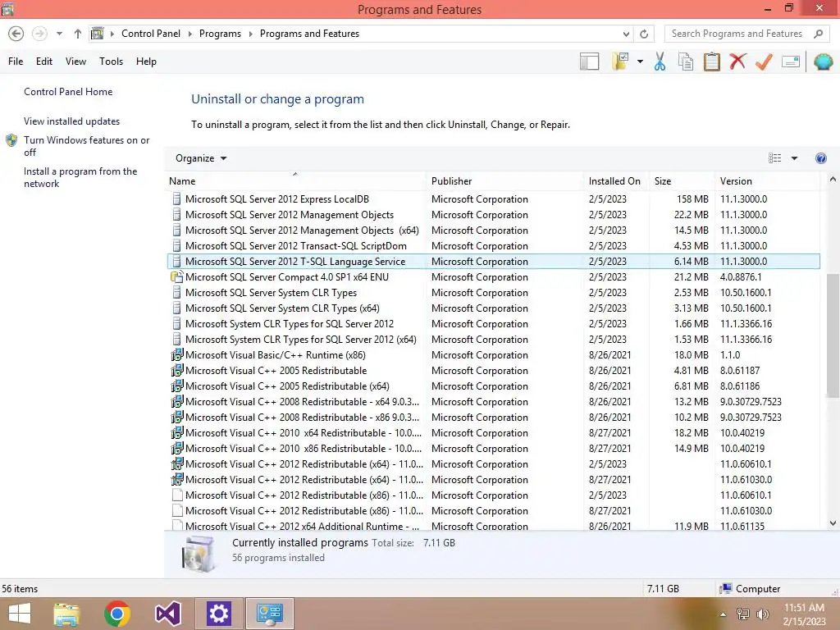Screen dimensions: 840x630
Task: Click the red Delete X icon
Action: tap(737, 62)
